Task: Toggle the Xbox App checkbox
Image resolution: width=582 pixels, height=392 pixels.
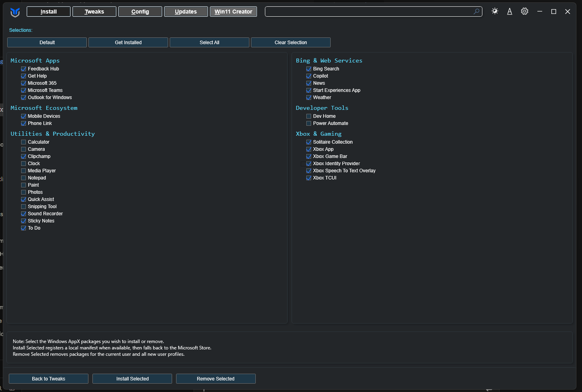Action: pos(309,149)
